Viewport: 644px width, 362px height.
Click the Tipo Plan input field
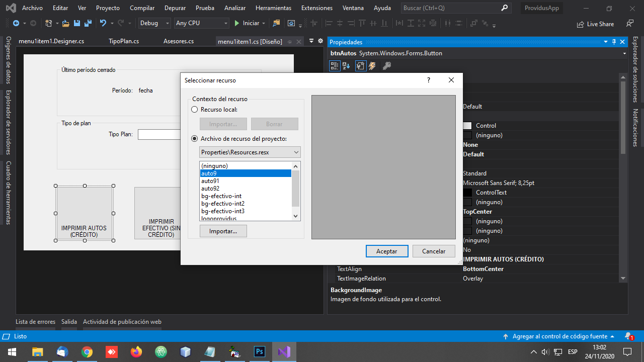pos(159,134)
